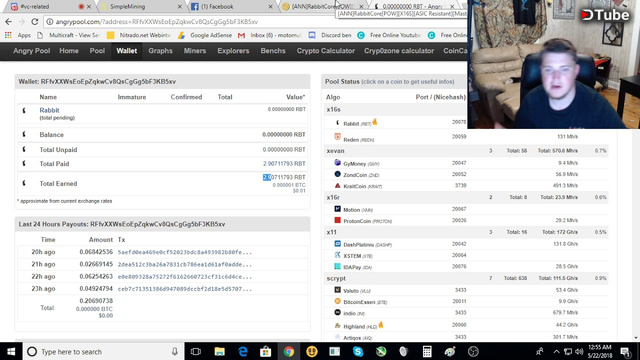Close the Facebook tab
This screenshot has height=360, width=640.
tap(270, 7)
